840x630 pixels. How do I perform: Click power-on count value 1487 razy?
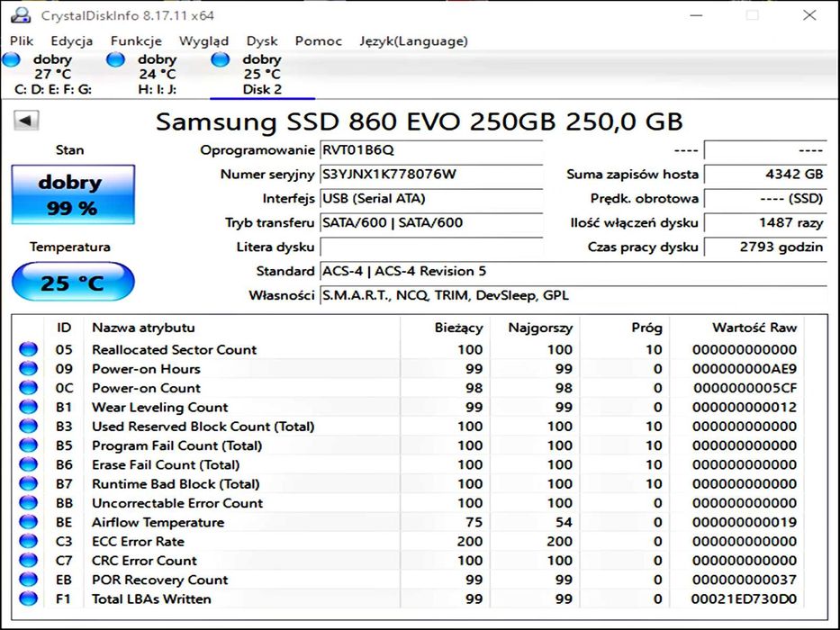tap(765, 223)
